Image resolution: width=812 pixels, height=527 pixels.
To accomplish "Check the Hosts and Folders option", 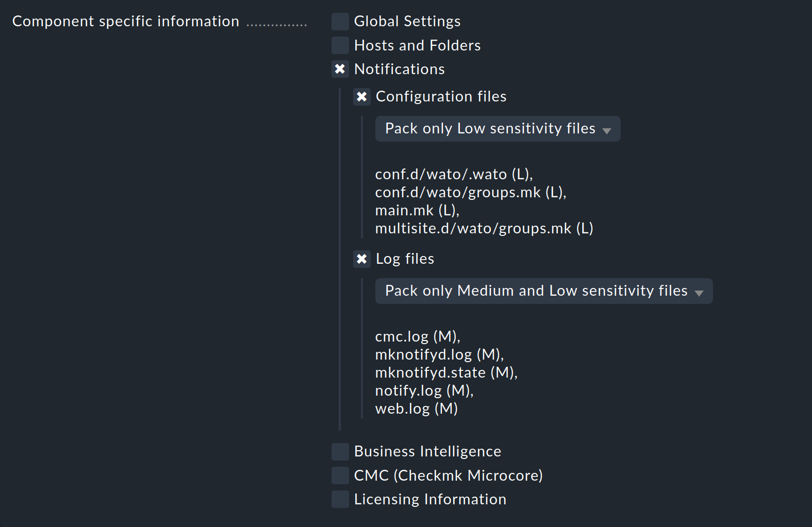I will coord(340,45).
